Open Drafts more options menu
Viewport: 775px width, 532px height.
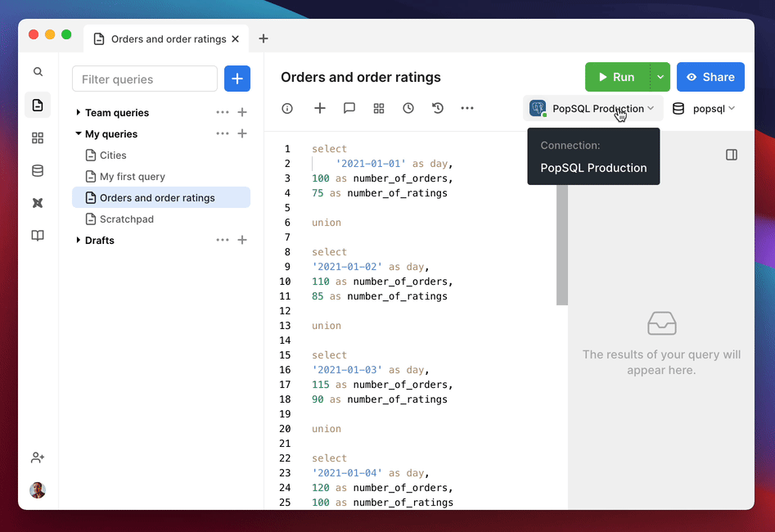[x=223, y=240]
